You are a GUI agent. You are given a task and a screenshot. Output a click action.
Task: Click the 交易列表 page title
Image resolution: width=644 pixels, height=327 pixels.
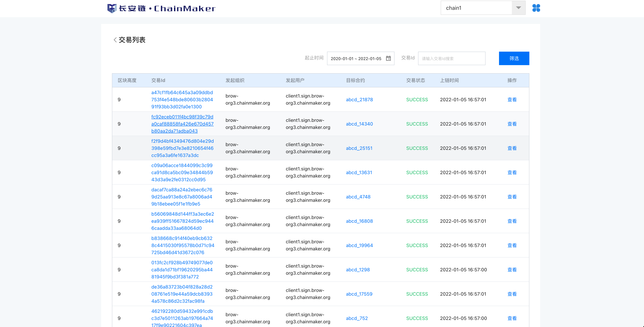tap(132, 40)
